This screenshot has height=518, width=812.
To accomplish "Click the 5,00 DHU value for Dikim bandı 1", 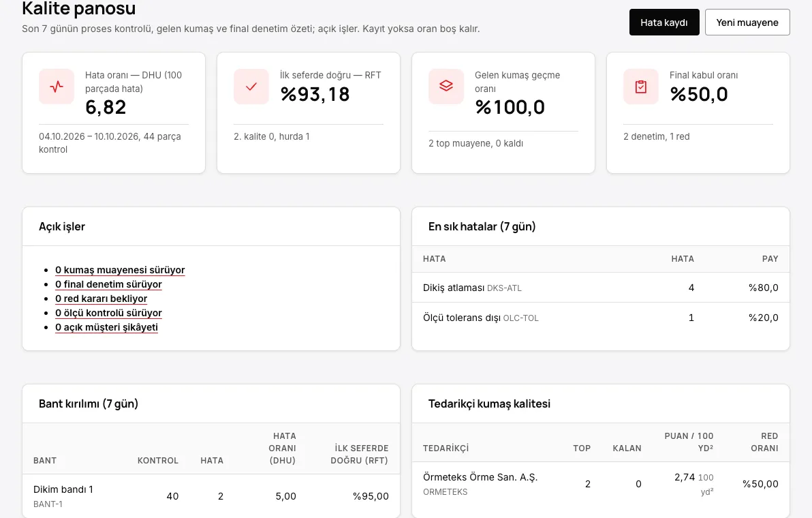I will pyautogui.click(x=286, y=496).
